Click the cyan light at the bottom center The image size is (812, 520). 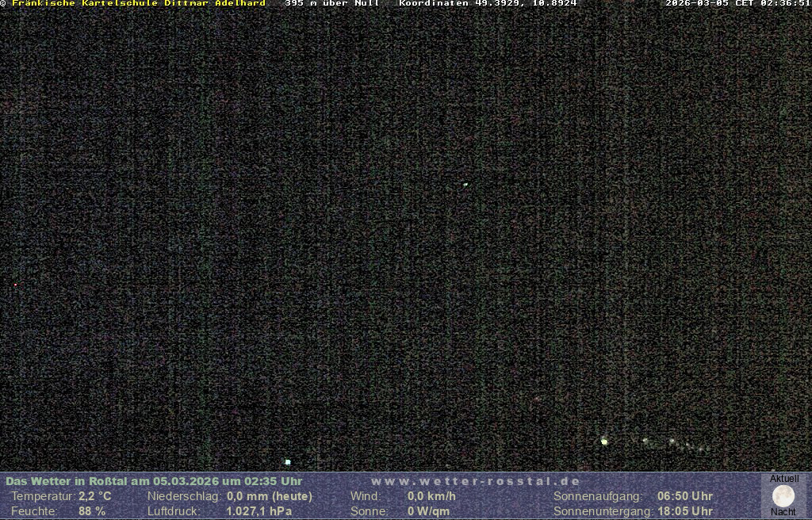click(288, 461)
